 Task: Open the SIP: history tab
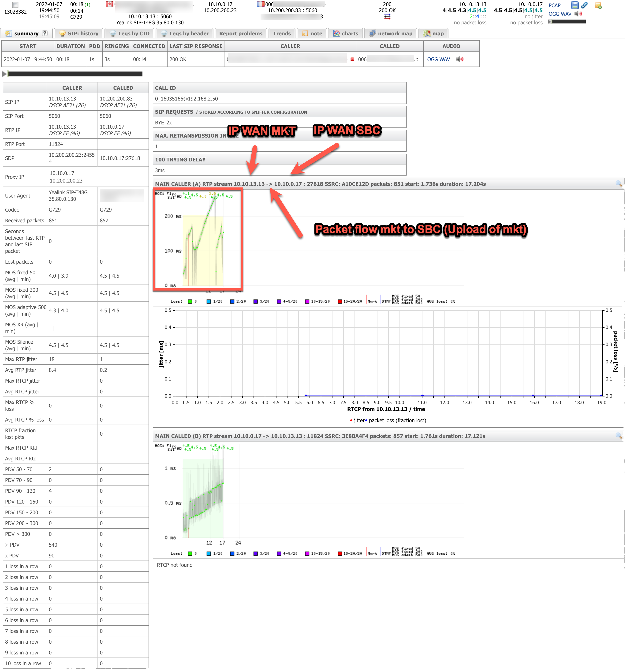(x=79, y=34)
